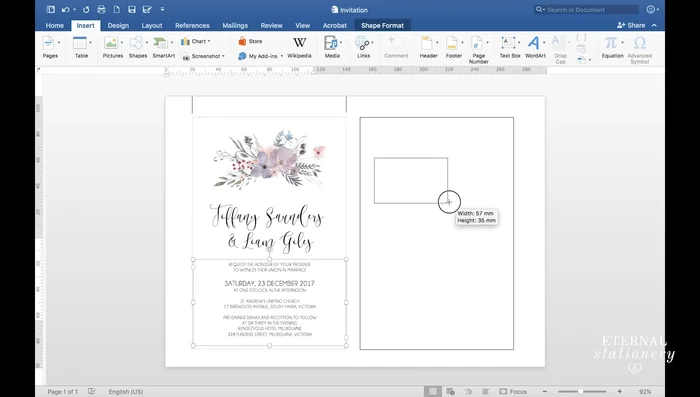
Task: Open the Customize Quick Access Toolbar arrow
Action: [162, 9]
